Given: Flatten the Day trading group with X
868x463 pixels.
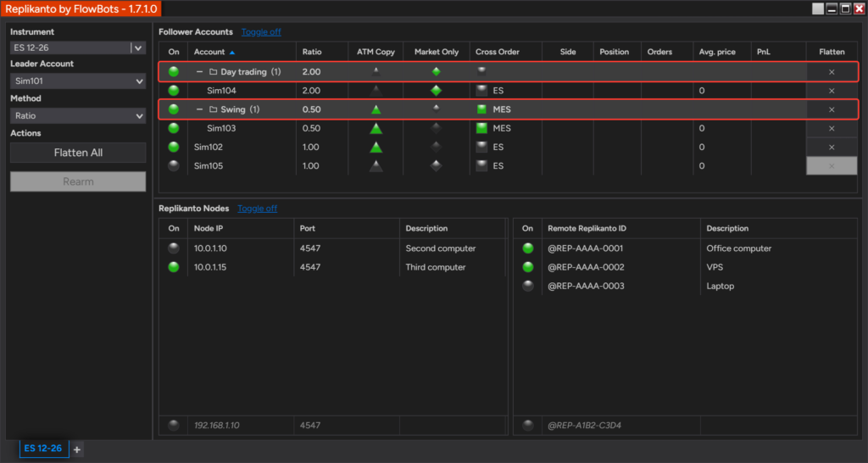Looking at the screenshot, I should 832,72.
